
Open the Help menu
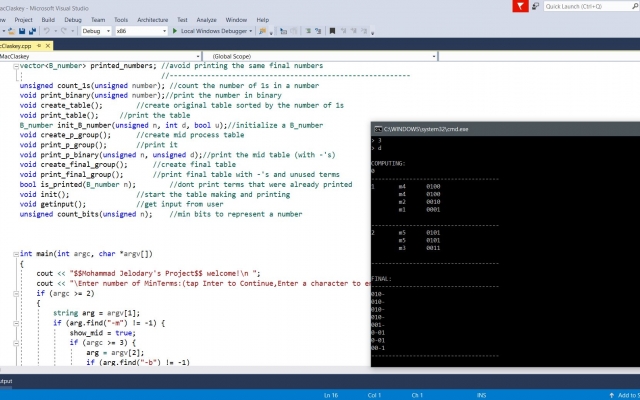coord(262,20)
